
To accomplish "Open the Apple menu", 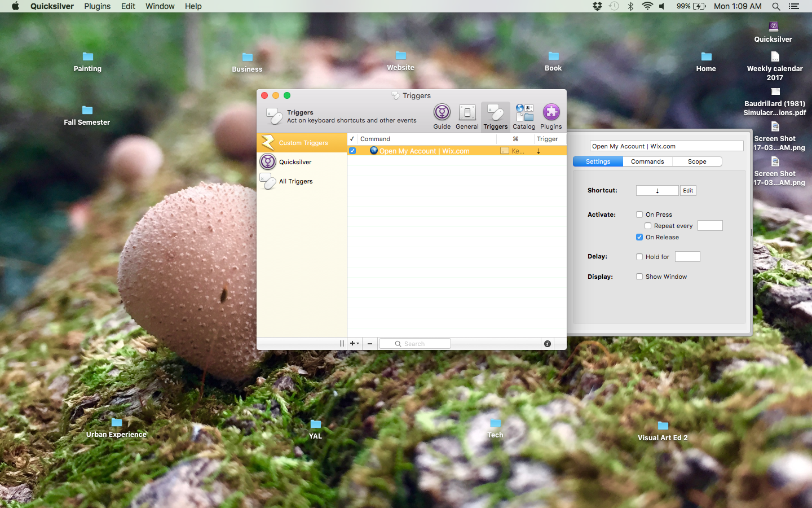I will point(15,6).
